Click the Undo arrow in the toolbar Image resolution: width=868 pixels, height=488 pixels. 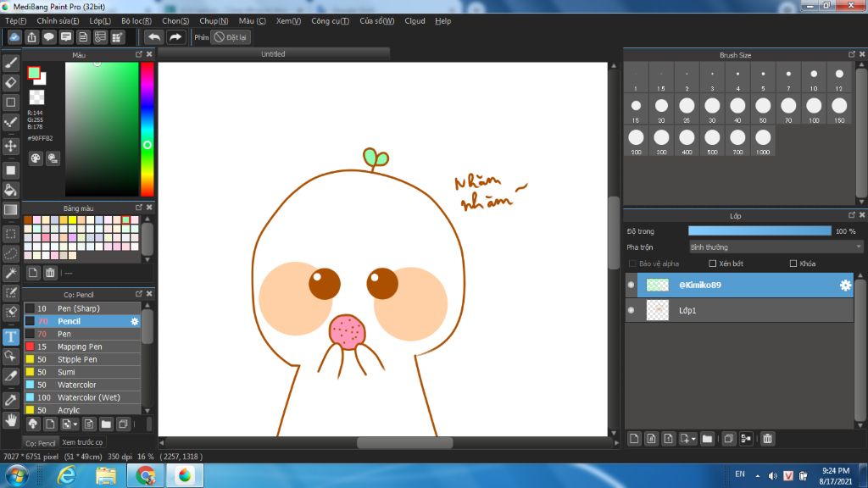pos(153,37)
